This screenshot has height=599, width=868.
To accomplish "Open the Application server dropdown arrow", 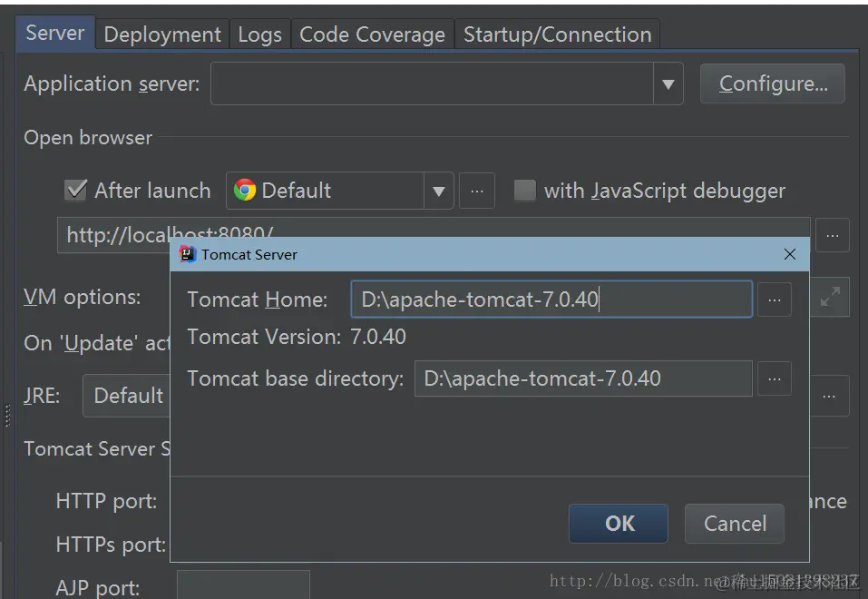I will 668,83.
